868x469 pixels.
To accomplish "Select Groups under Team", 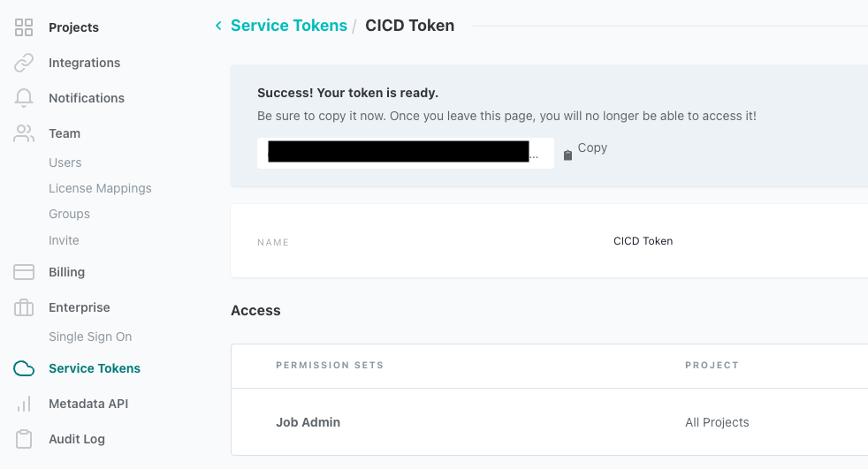I will coord(69,214).
